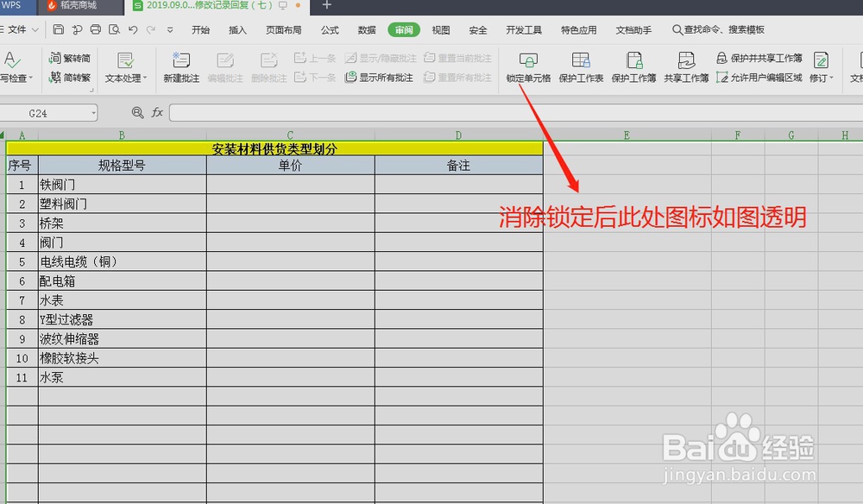Toggle 显示/隐藏批注

381,58
